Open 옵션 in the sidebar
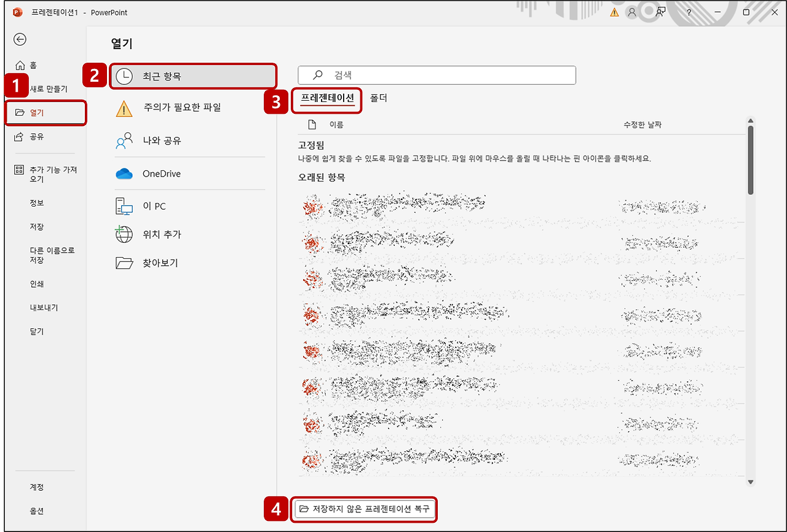 click(x=37, y=511)
